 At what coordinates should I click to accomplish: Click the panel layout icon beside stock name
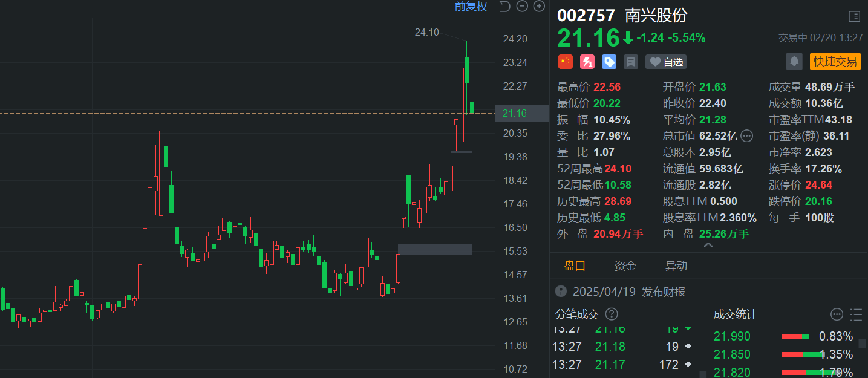[x=854, y=16]
